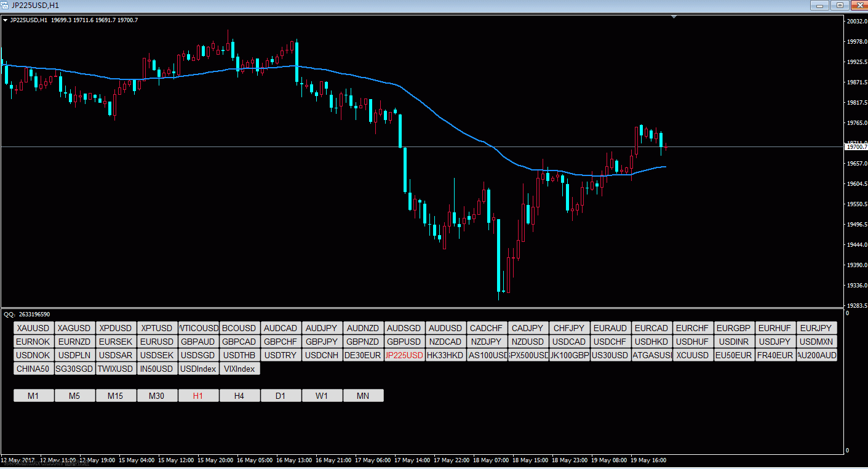
Task: Choose the M30 timeframe button
Action: [x=157, y=396]
